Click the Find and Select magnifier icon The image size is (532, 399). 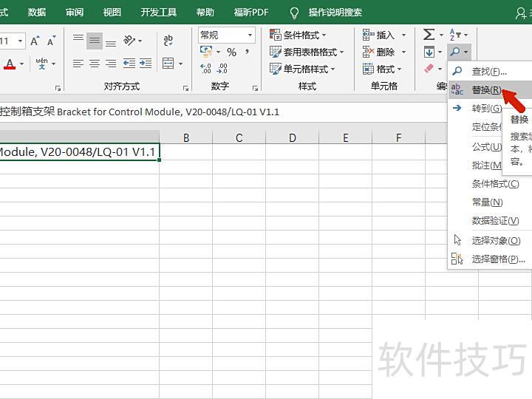coord(455,52)
